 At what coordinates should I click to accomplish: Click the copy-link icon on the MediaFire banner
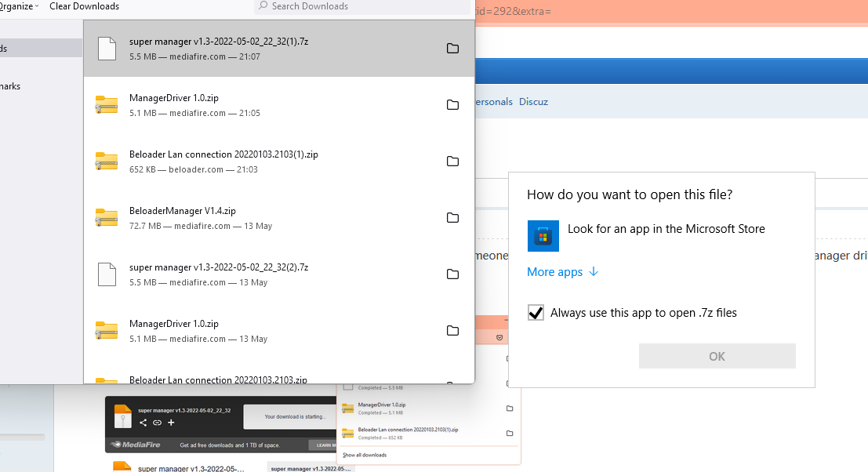tap(157, 422)
